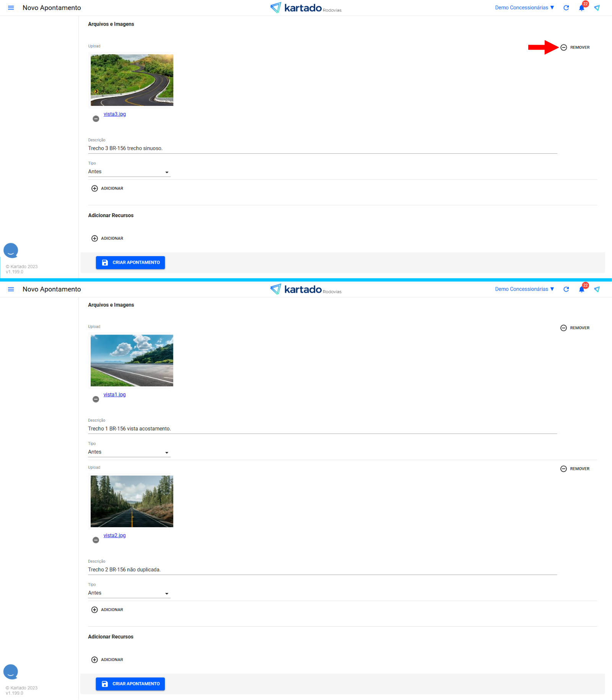Click the description field reading 'Trecho 3 BR-156 trecho sinuoso'
Screen dimensions: 612x700
click(x=322, y=148)
